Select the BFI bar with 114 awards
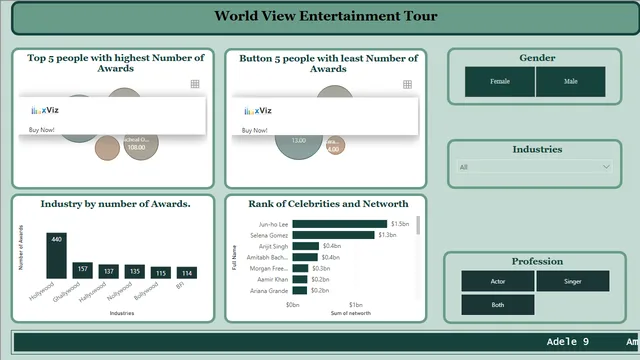This screenshot has width=640, height=360. coord(187,273)
